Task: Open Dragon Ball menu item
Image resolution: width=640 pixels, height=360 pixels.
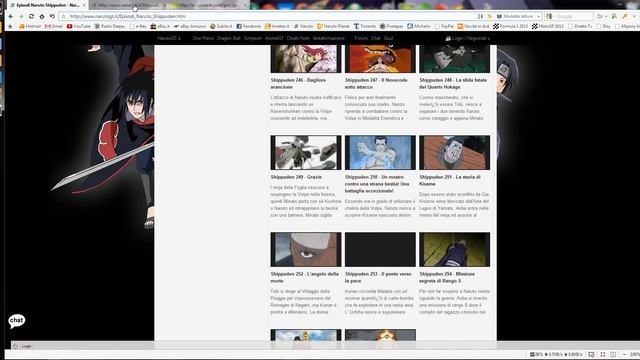Action: pyautogui.click(x=229, y=38)
